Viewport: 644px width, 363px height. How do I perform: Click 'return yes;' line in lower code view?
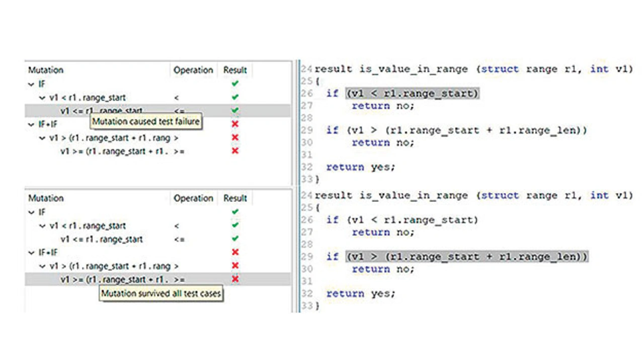pos(361,294)
